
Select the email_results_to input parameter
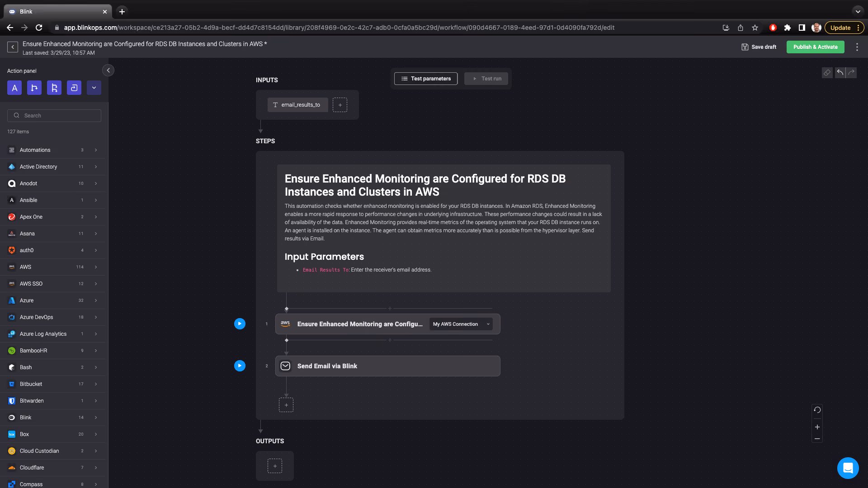(298, 105)
